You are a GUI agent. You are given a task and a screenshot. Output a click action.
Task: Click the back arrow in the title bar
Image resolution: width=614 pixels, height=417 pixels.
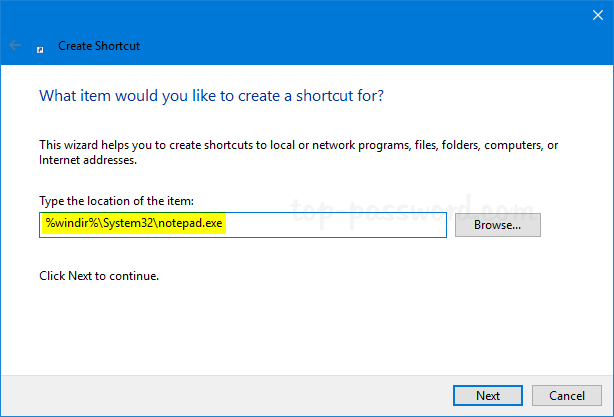tap(15, 45)
